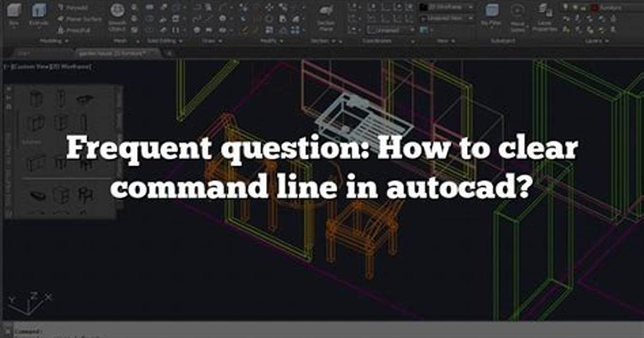Expand the Draw panel title
644x338 pixels.
click(212, 41)
